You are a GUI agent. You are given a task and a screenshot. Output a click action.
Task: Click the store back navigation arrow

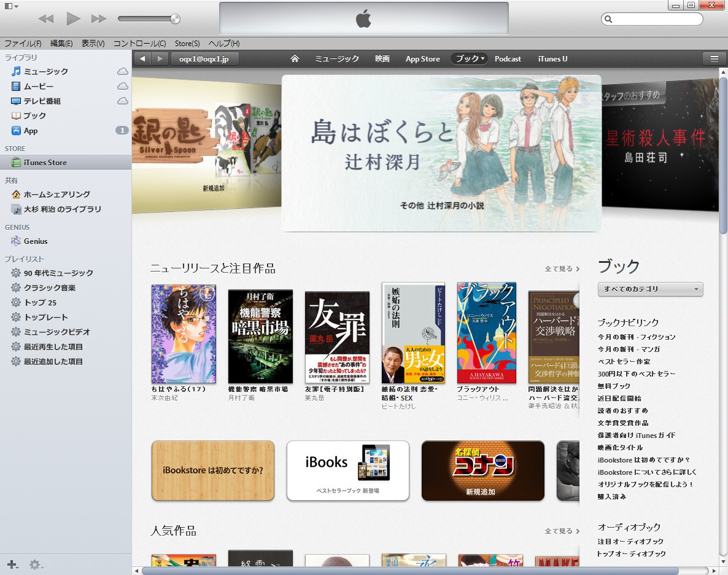142,58
